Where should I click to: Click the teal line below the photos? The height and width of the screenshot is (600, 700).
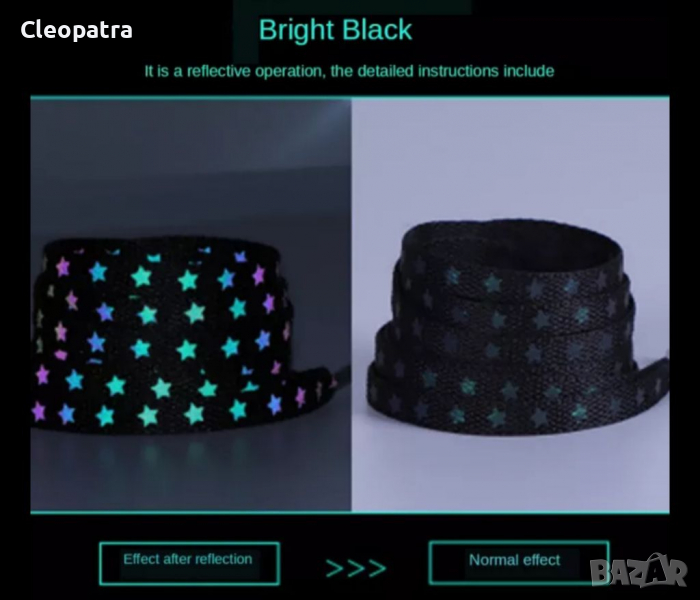coord(350,512)
